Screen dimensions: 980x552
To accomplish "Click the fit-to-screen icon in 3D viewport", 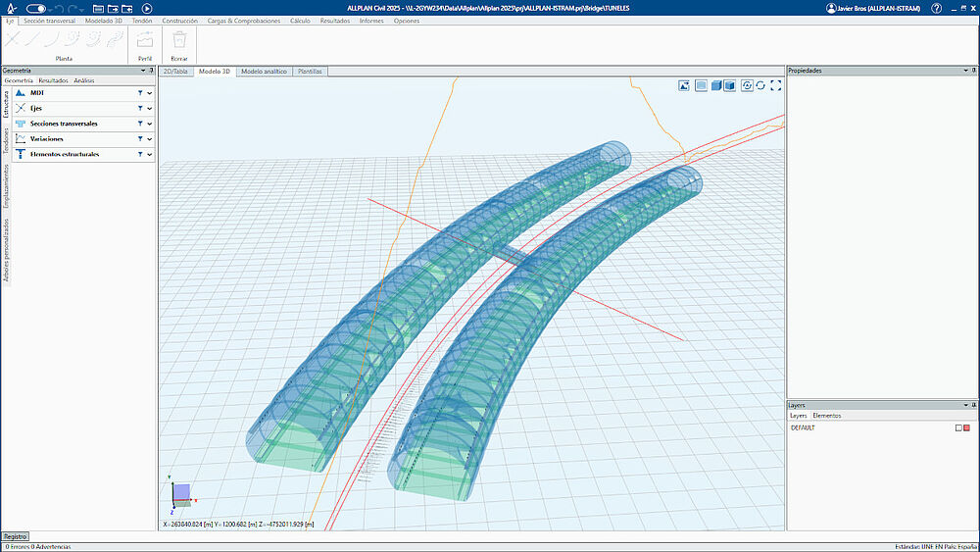I will 776,85.
